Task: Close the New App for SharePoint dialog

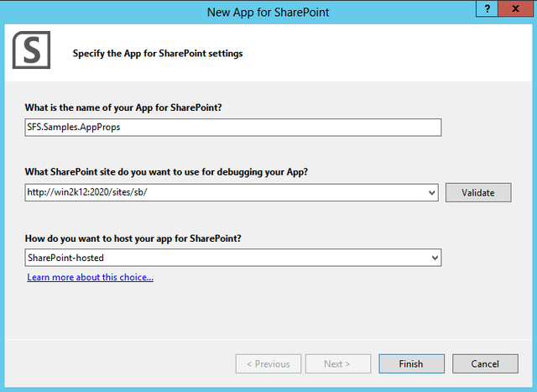Action: click(x=515, y=8)
